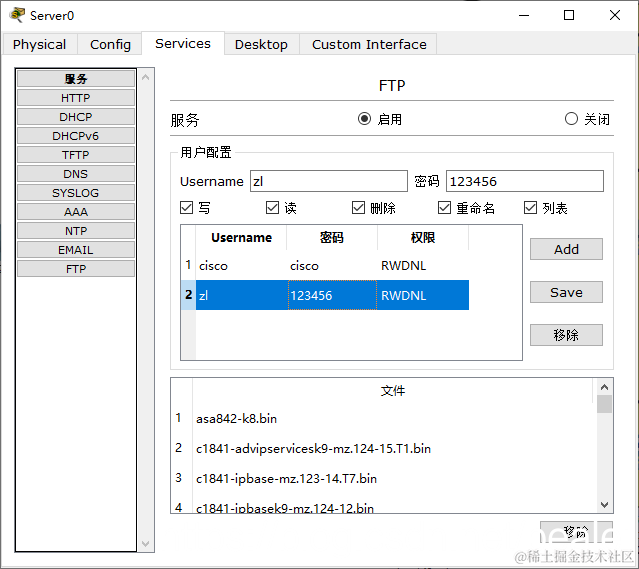Click the file list scrollbar thumb
639x569 pixels.
click(x=604, y=404)
